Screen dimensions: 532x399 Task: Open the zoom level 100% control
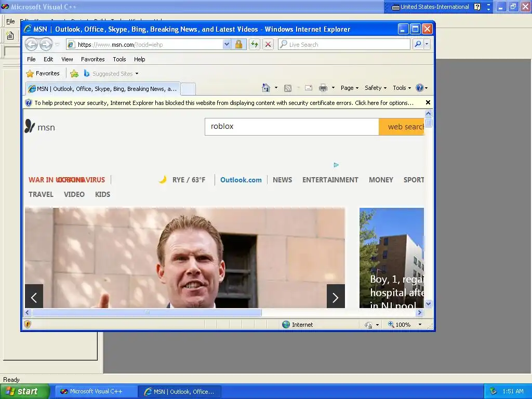400,324
